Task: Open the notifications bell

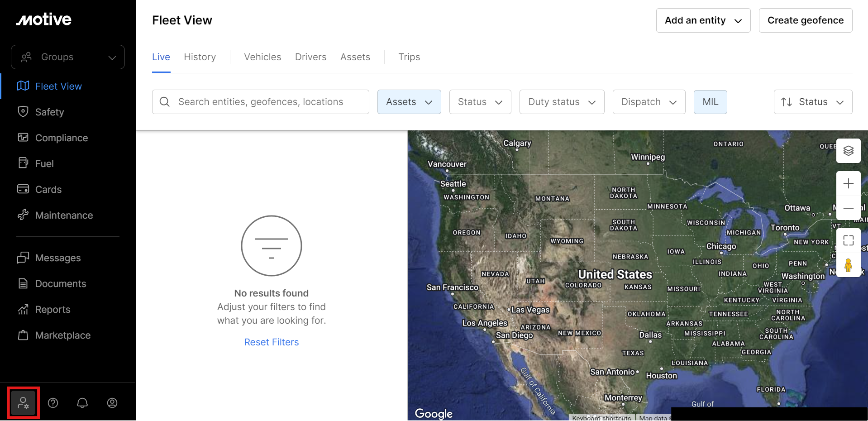Action: coord(82,402)
